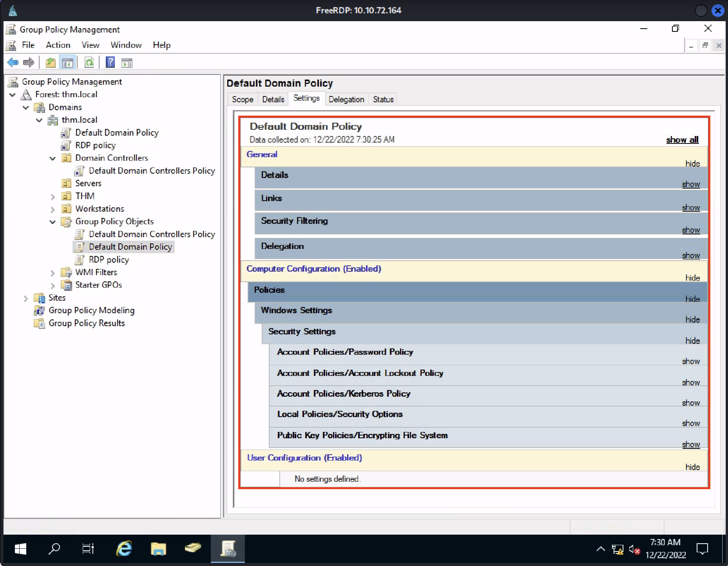Collapse the Domain Controllers node
The height and width of the screenshot is (566, 728).
point(53,158)
